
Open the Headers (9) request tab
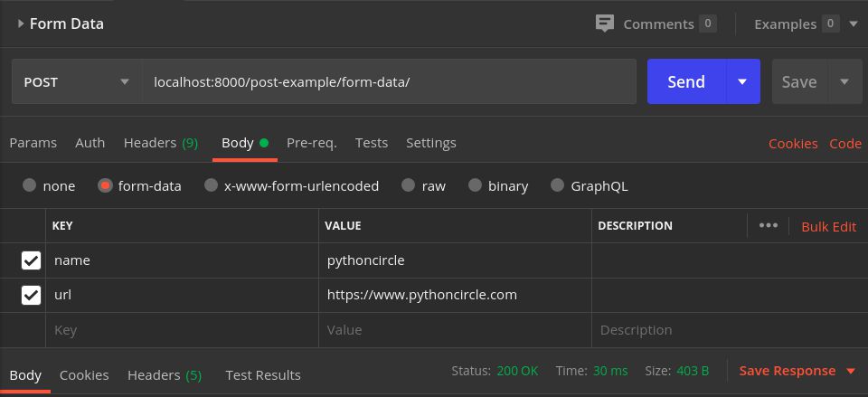point(161,143)
